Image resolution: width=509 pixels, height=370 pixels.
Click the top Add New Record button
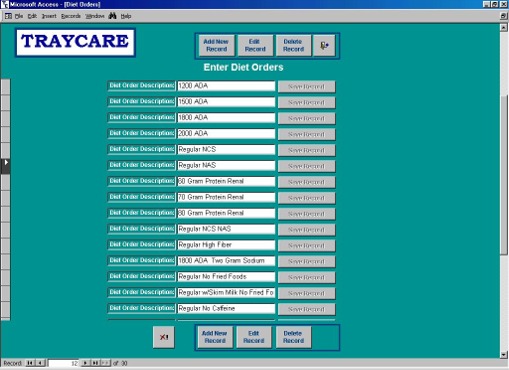216,45
